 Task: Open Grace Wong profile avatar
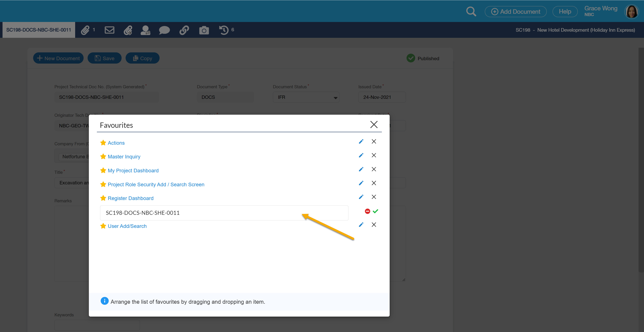[x=631, y=11]
